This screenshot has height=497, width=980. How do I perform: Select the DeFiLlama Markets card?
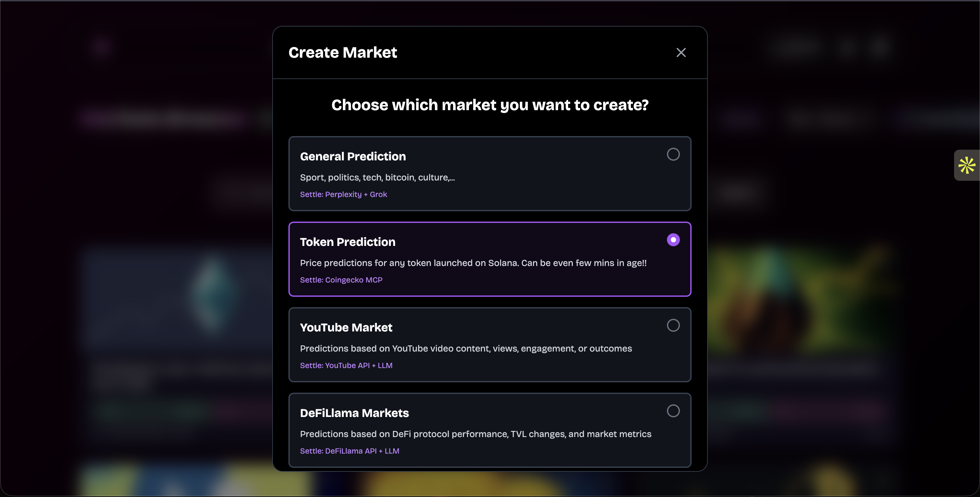click(x=490, y=430)
